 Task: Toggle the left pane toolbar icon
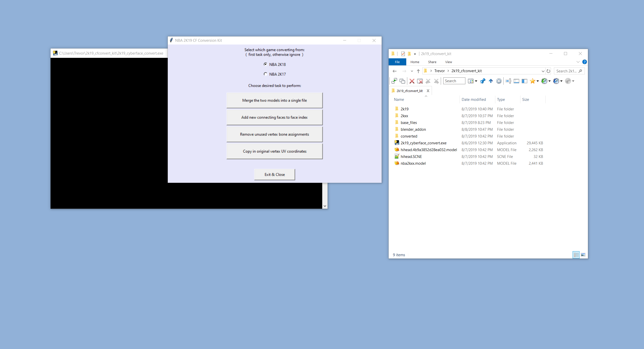(525, 81)
